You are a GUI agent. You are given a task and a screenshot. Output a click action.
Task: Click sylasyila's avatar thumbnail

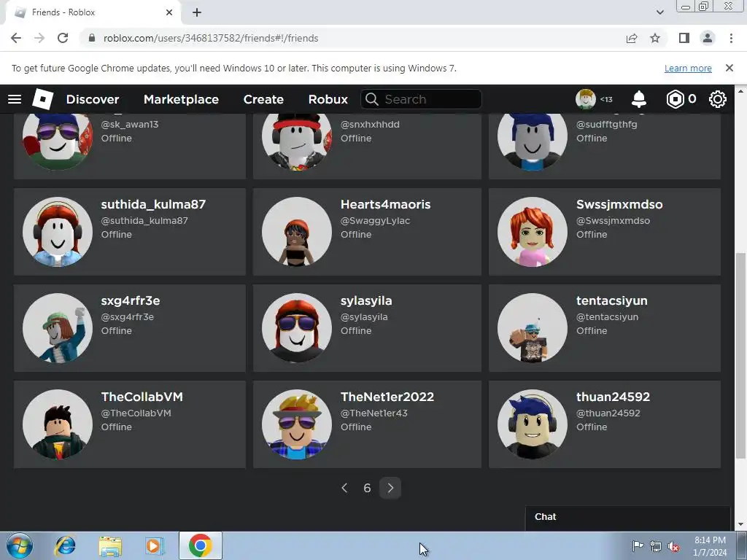coord(297,328)
